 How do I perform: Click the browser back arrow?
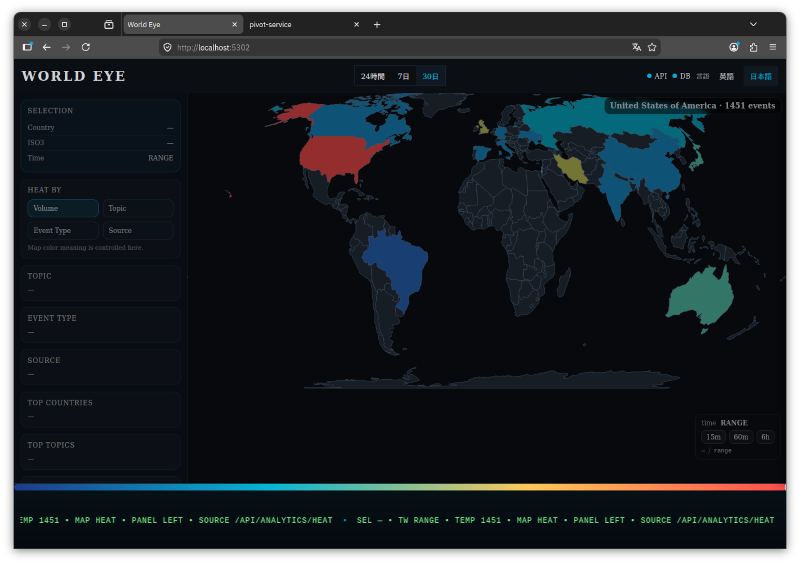[47, 47]
